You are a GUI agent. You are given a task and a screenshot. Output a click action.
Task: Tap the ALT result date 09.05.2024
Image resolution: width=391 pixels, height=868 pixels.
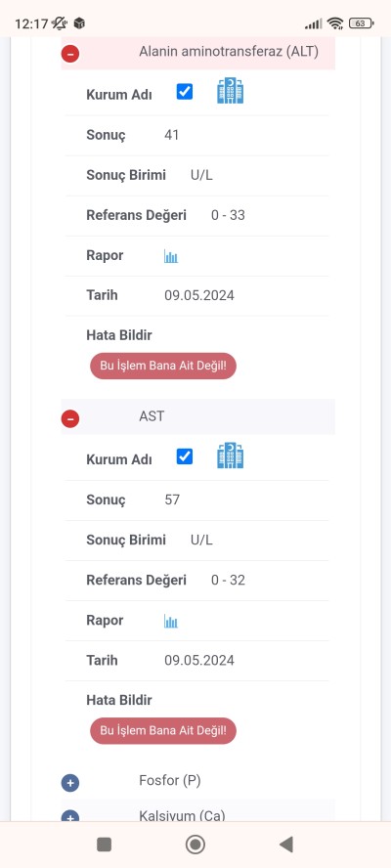point(199,295)
